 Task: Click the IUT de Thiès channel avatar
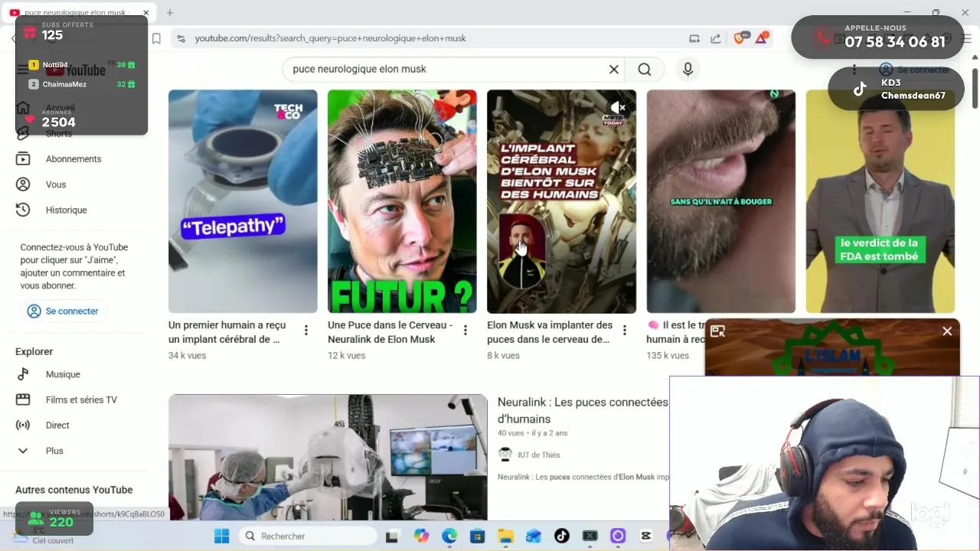tap(505, 455)
